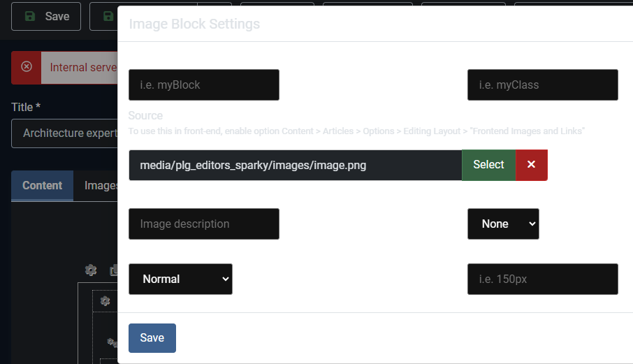
Task: Save the Image Block Settings dialog
Action: coord(152,337)
